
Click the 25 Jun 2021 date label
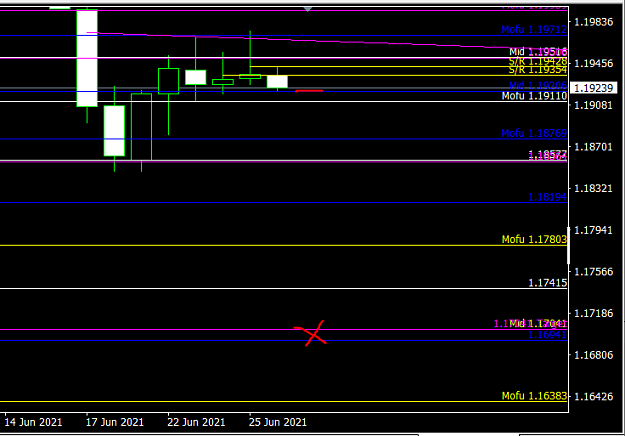(278, 422)
